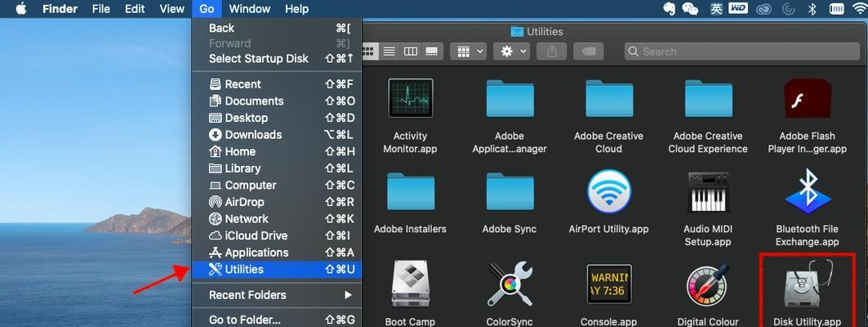
Task: Go to Home from the Go menu
Action: tap(277, 151)
